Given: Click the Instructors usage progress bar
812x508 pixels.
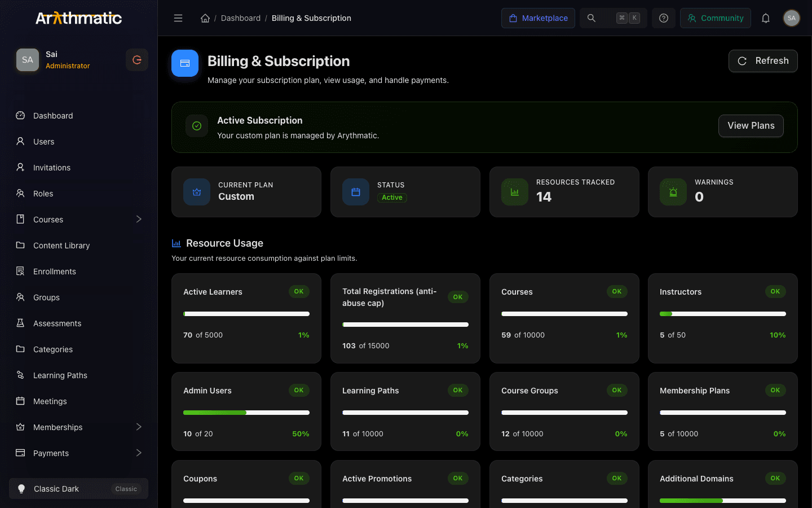Looking at the screenshot, I should 723,314.
